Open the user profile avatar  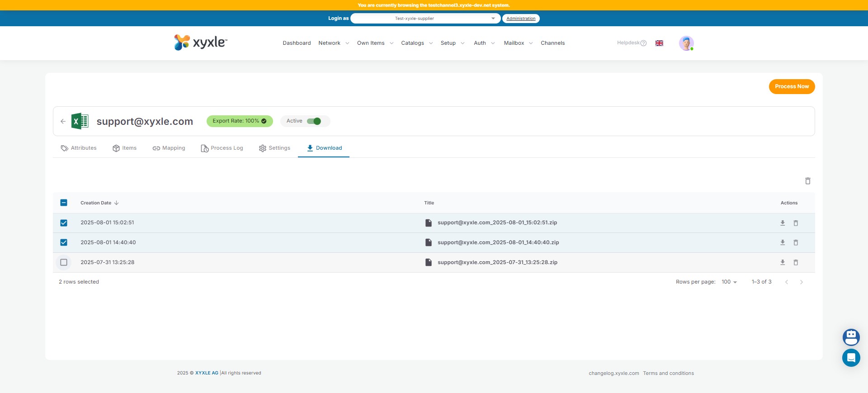[x=686, y=43]
